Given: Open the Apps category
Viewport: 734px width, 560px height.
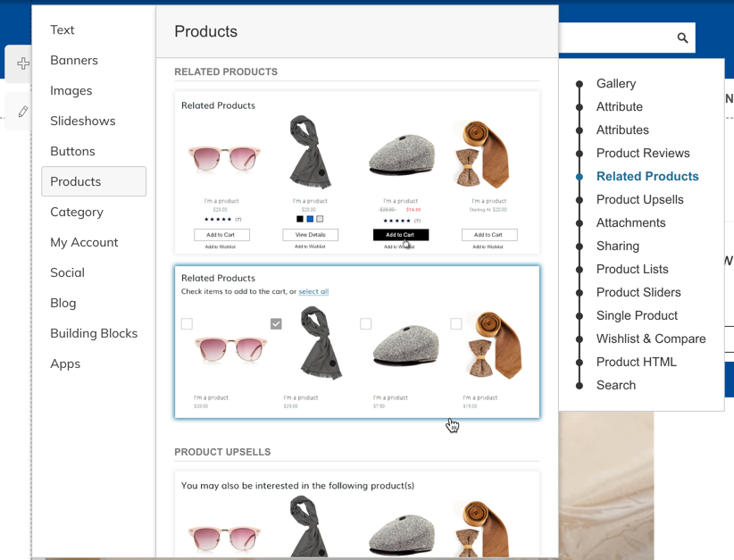Looking at the screenshot, I should [65, 364].
